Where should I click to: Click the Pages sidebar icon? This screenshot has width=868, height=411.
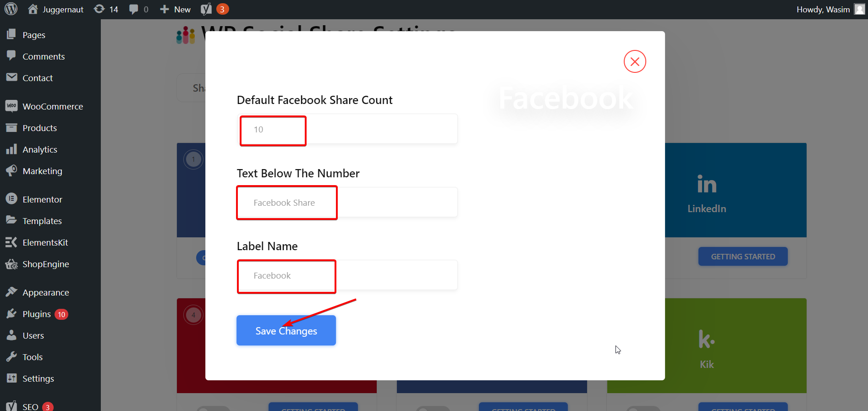[x=11, y=34]
